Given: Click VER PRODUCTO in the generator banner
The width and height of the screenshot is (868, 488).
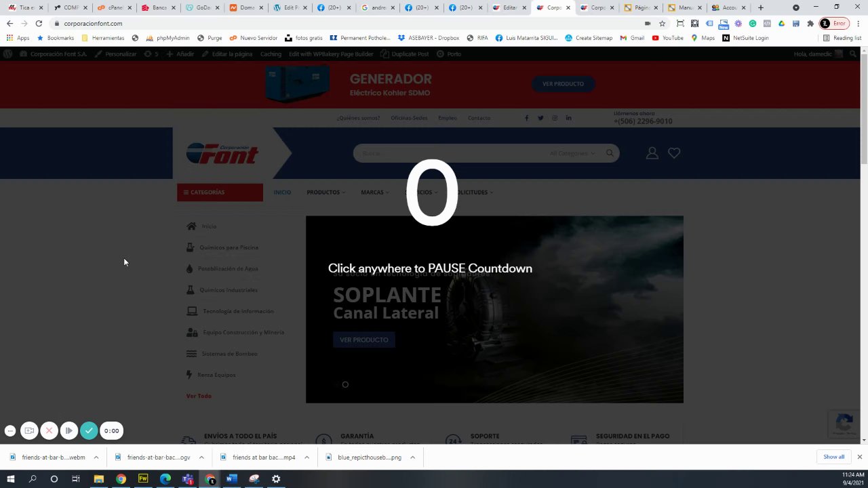Looking at the screenshot, I should pos(563,84).
